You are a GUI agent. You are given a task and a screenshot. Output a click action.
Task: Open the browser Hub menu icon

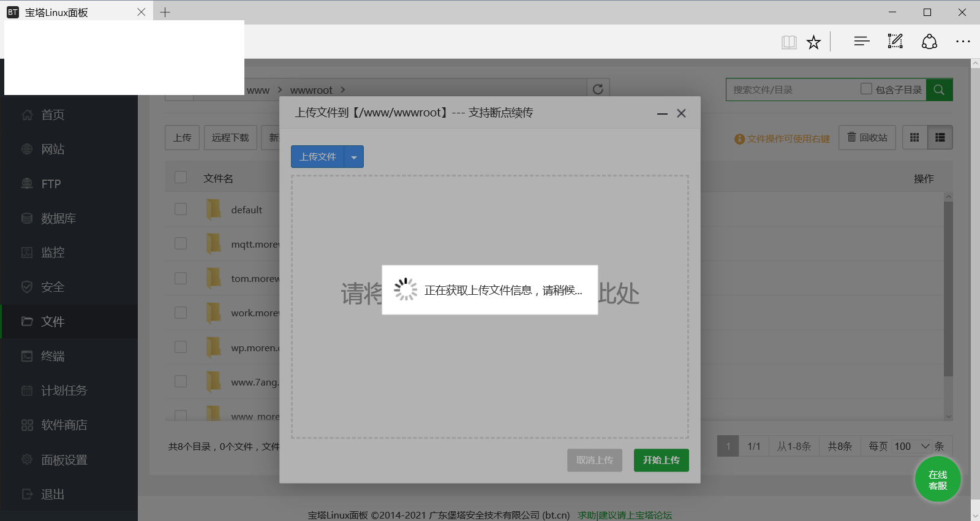(862, 41)
